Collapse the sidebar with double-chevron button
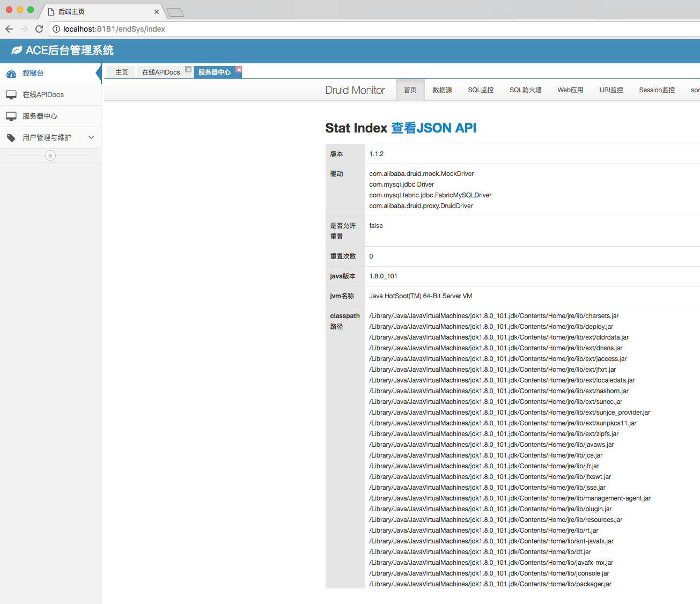Viewport: 700px width, 604px height. tap(50, 156)
